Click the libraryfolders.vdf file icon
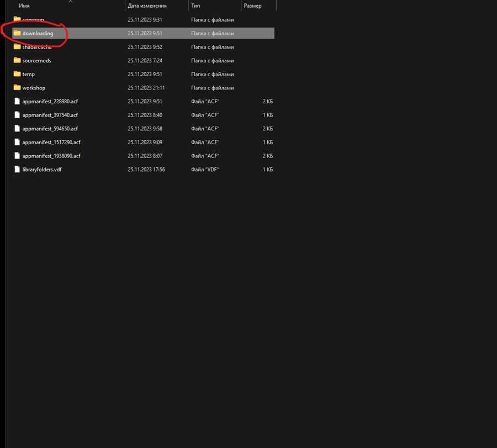Image resolution: width=497 pixels, height=448 pixels. (17, 169)
